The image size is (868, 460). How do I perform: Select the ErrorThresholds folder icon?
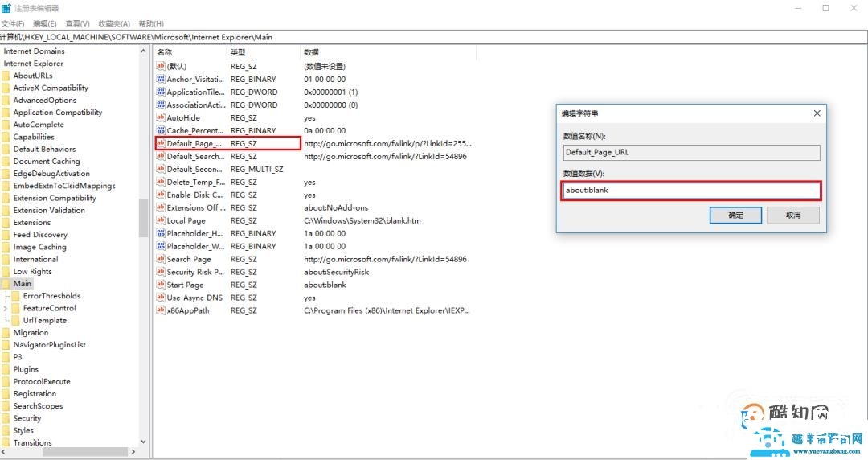(16, 296)
